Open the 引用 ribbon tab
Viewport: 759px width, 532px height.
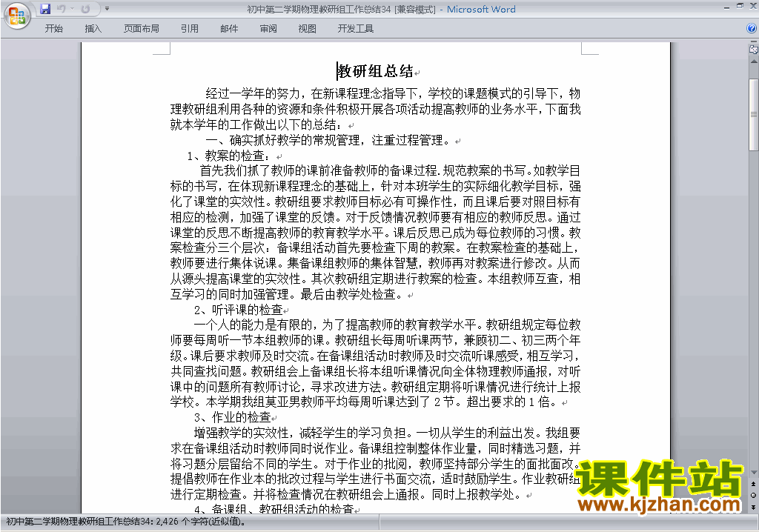189,29
